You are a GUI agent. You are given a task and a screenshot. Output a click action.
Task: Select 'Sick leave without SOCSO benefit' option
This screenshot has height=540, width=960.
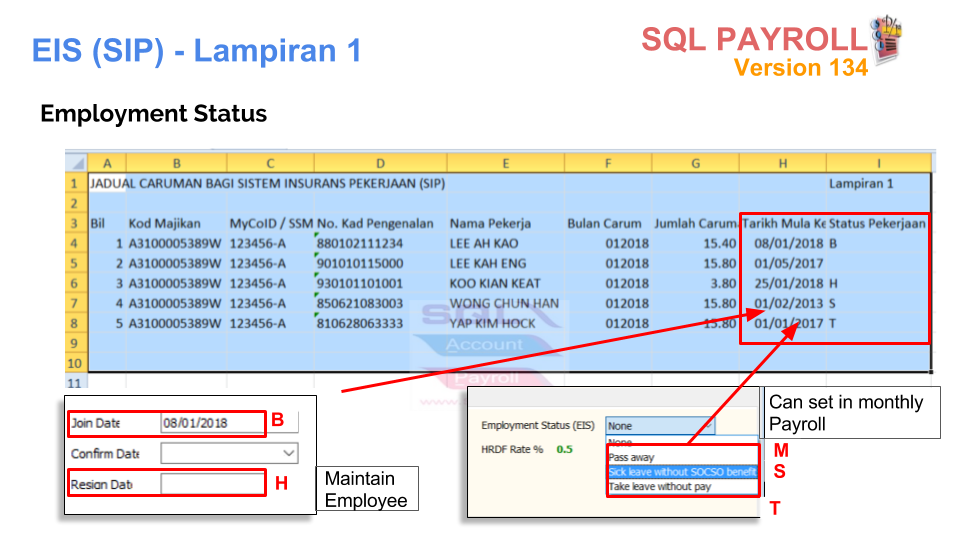(682, 472)
